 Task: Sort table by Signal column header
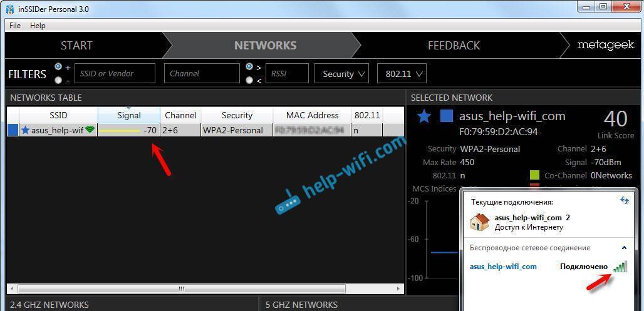(129, 115)
